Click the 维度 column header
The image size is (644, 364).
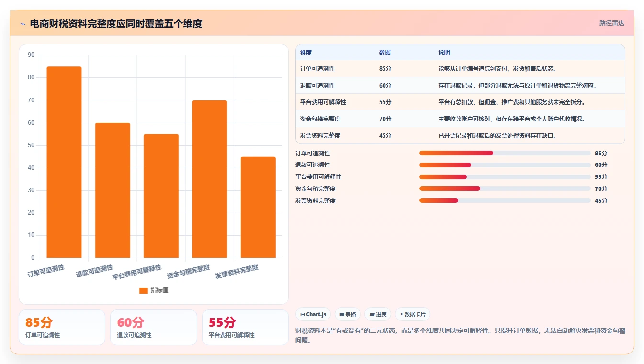pyautogui.click(x=306, y=53)
